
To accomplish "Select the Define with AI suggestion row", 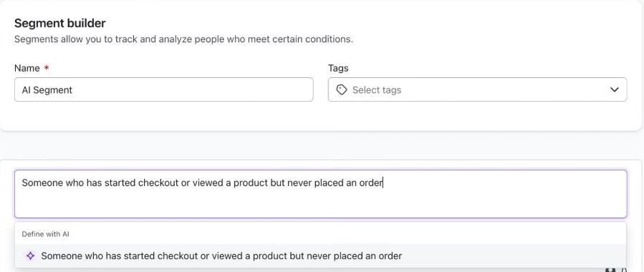I will pos(320,256).
